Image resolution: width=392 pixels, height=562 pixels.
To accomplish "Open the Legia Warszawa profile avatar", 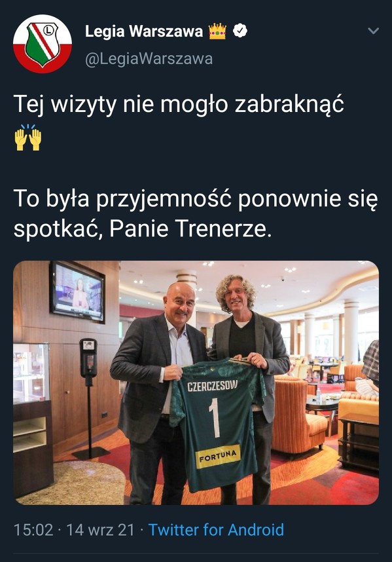I will (43, 44).
